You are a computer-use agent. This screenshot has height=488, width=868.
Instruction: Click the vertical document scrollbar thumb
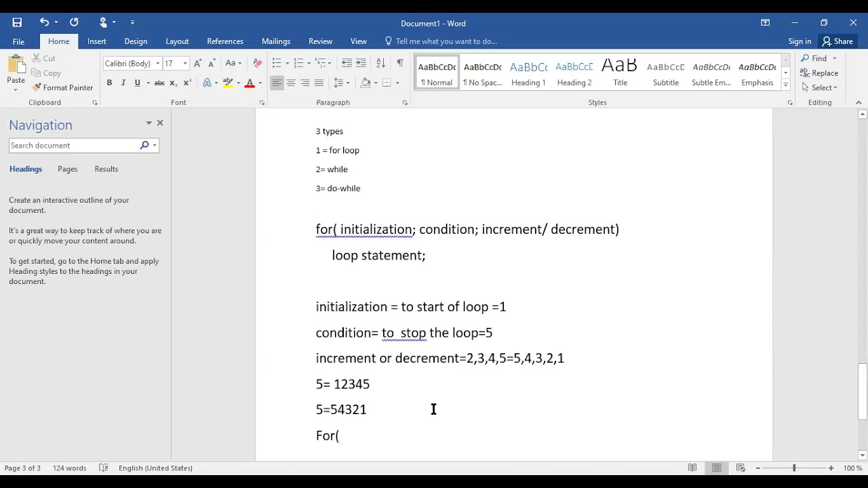pos(863,392)
